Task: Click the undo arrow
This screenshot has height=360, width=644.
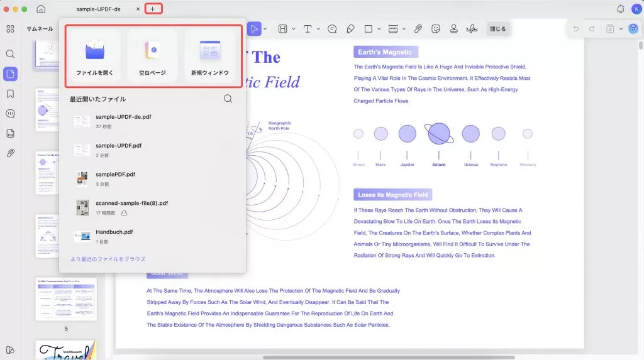Action: click(576, 29)
